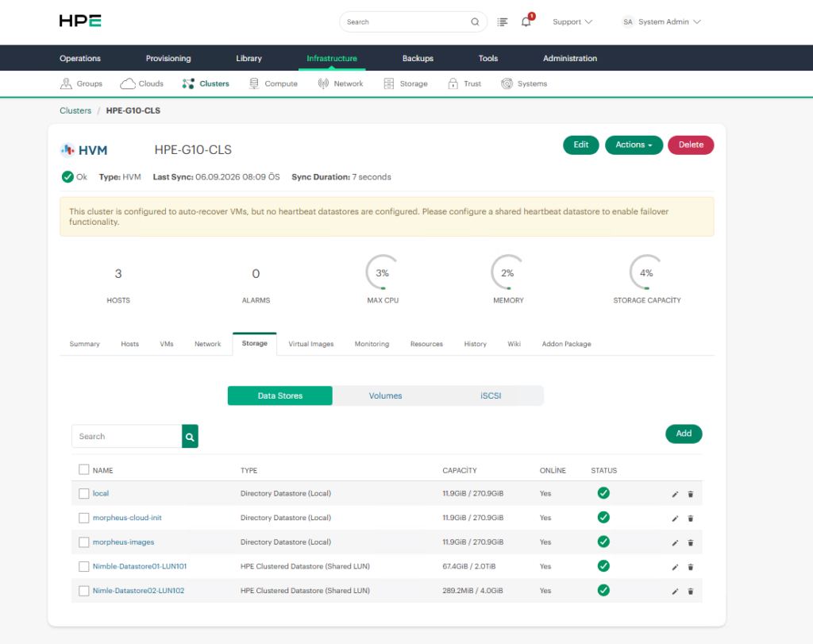The height and width of the screenshot is (644, 813).
Task: Open the Support dropdown menu
Action: click(x=572, y=21)
